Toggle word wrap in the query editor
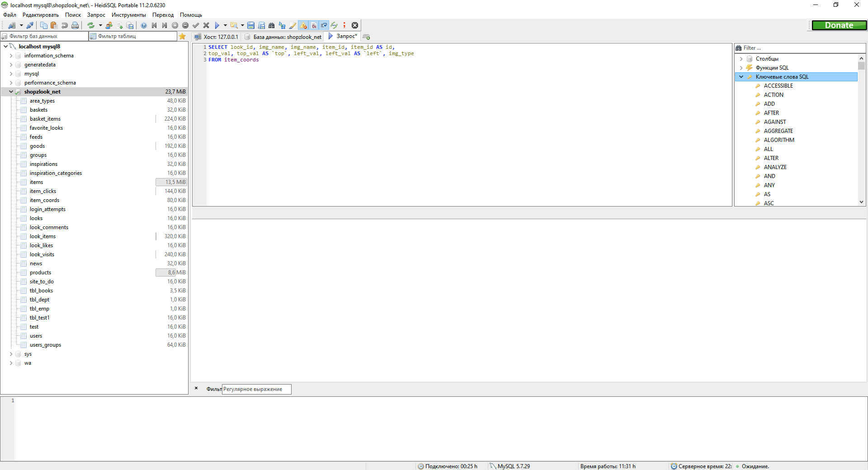Screen dimensions: 868x470 324,25
